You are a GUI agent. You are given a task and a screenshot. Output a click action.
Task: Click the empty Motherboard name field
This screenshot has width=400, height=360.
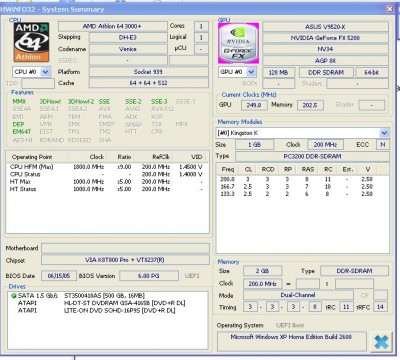point(125,248)
